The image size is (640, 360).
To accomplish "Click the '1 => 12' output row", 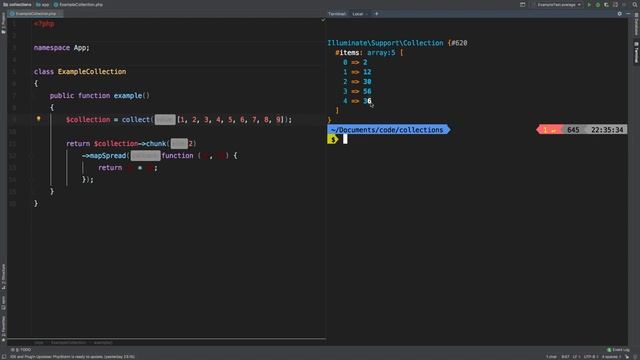I will [357, 72].
